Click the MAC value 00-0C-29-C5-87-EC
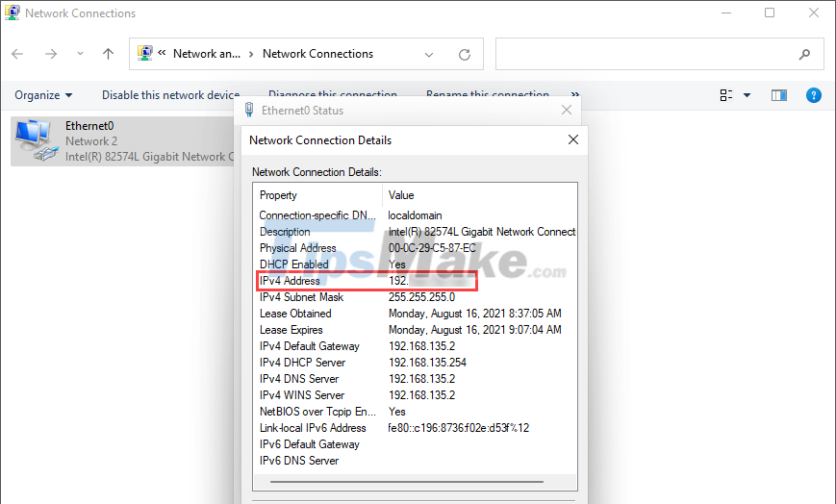This screenshot has width=836, height=504. click(x=432, y=248)
